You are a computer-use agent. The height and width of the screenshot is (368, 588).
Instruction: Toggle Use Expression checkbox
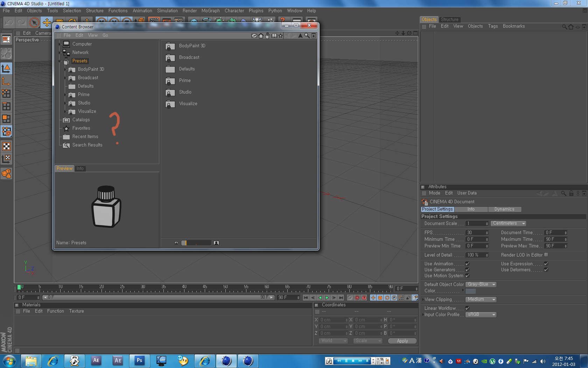(546, 264)
